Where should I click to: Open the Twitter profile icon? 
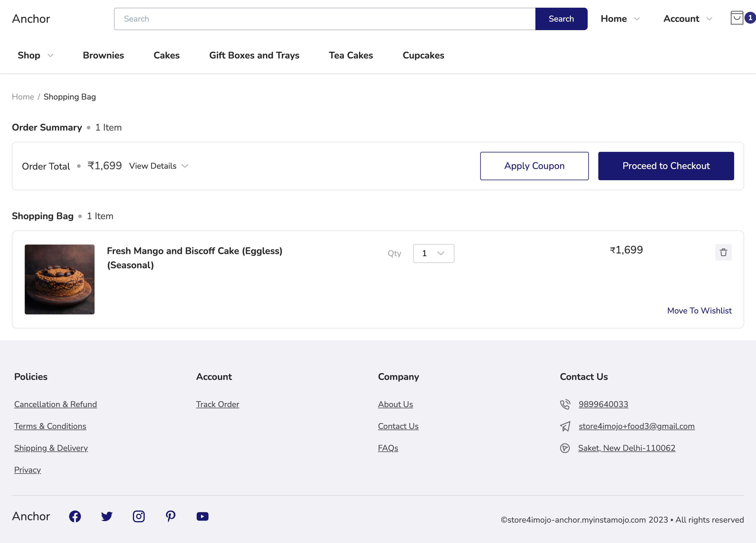click(x=107, y=516)
